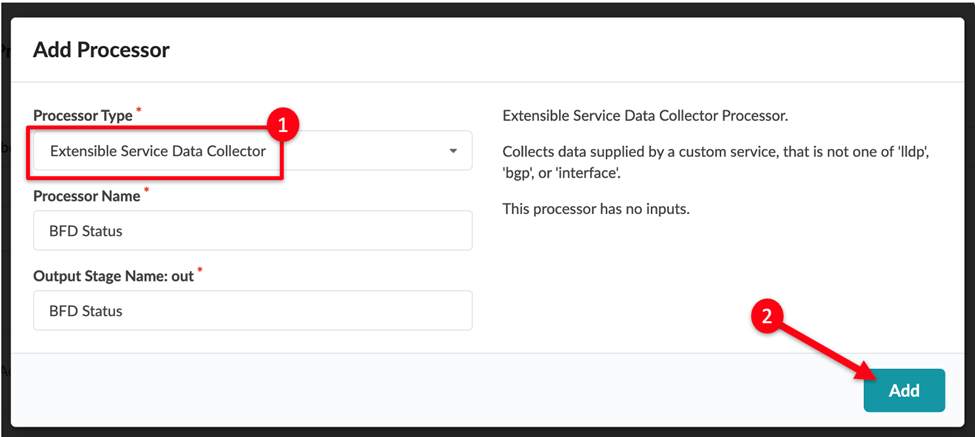Click the red number 2 badge
Image resolution: width=975 pixels, height=437 pixels.
click(x=767, y=317)
